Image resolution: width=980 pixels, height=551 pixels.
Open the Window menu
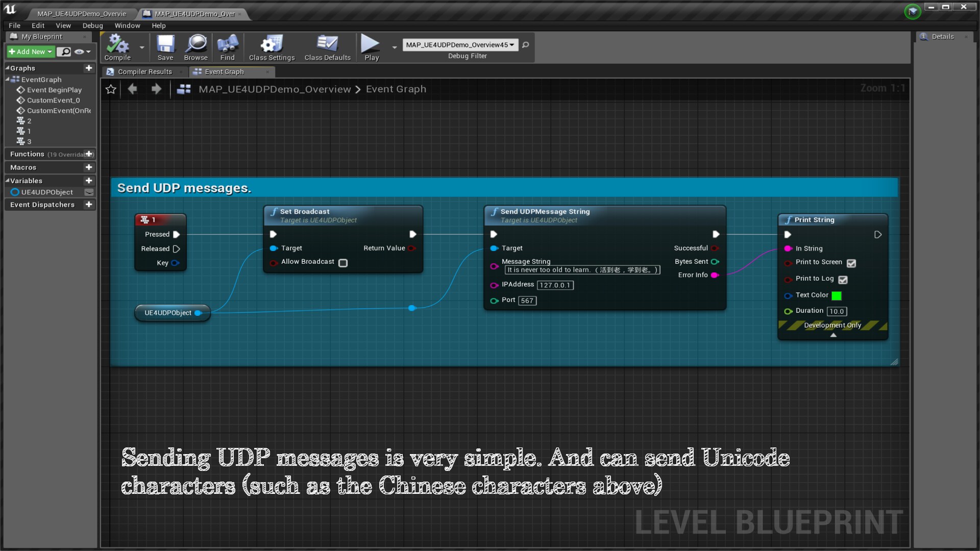tap(127, 25)
